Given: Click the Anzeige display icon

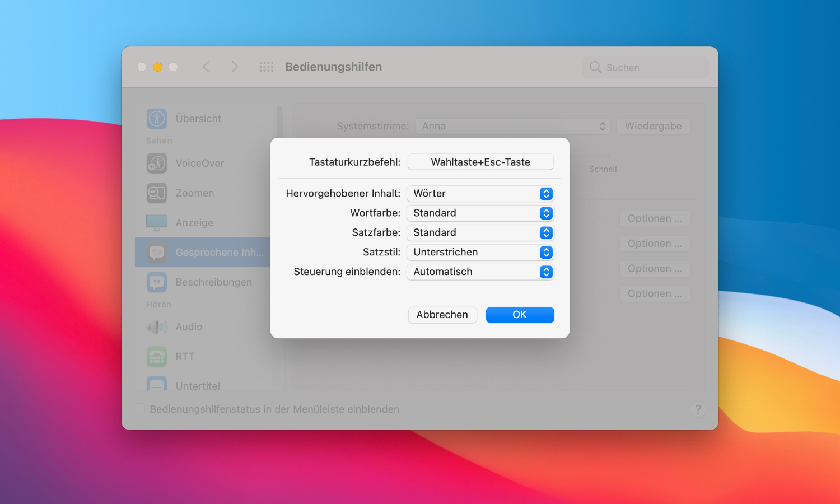Looking at the screenshot, I should [157, 222].
